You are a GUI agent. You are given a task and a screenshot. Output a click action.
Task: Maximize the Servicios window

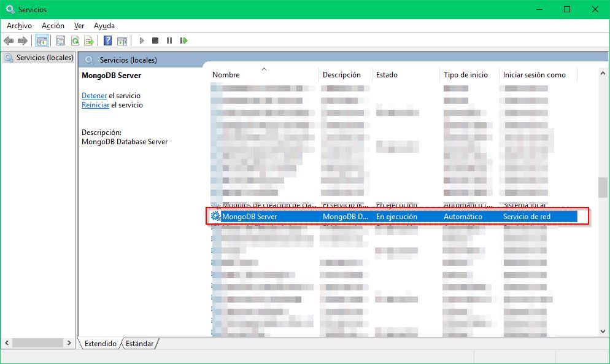567,9
